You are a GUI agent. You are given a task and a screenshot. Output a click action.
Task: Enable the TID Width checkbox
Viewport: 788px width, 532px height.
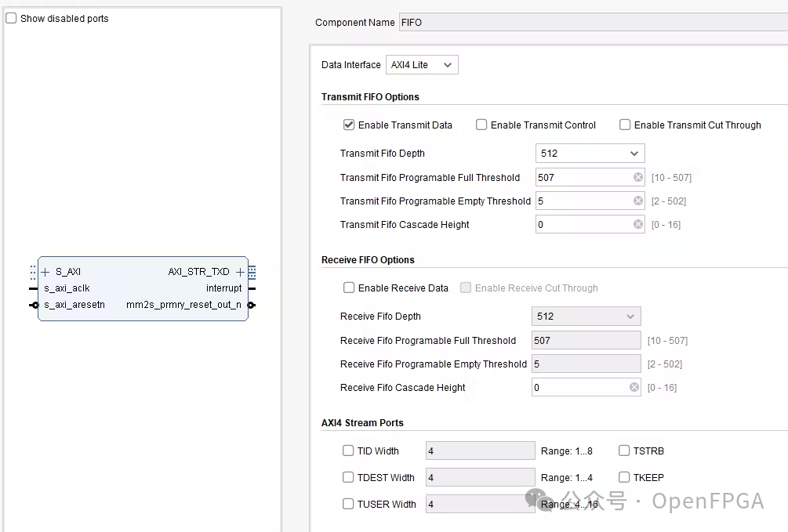pos(348,451)
